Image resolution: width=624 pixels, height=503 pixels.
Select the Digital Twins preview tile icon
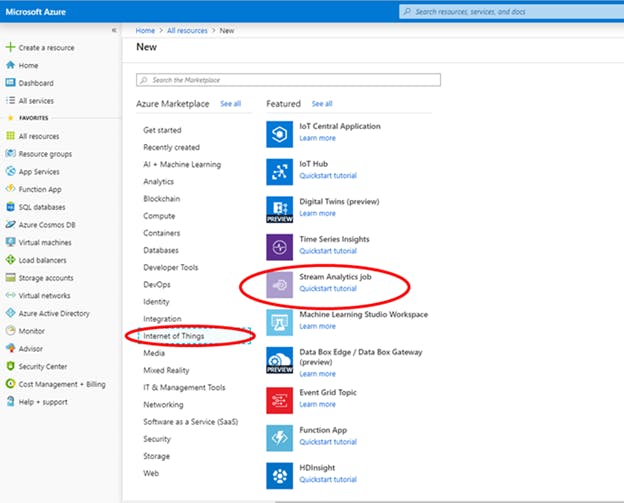(x=279, y=210)
